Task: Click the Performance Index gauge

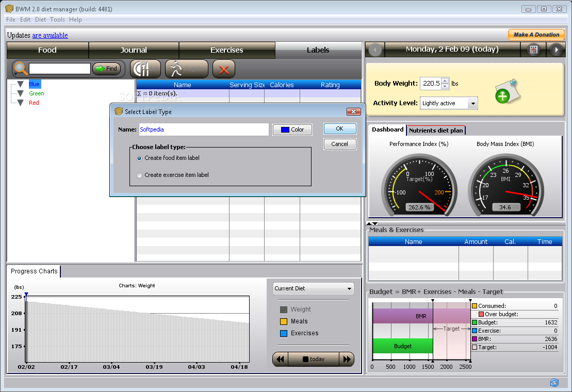Action: 419,185
